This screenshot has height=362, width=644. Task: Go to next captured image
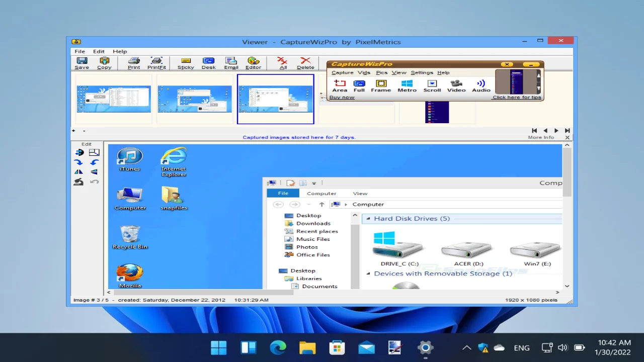[x=556, y=131]
